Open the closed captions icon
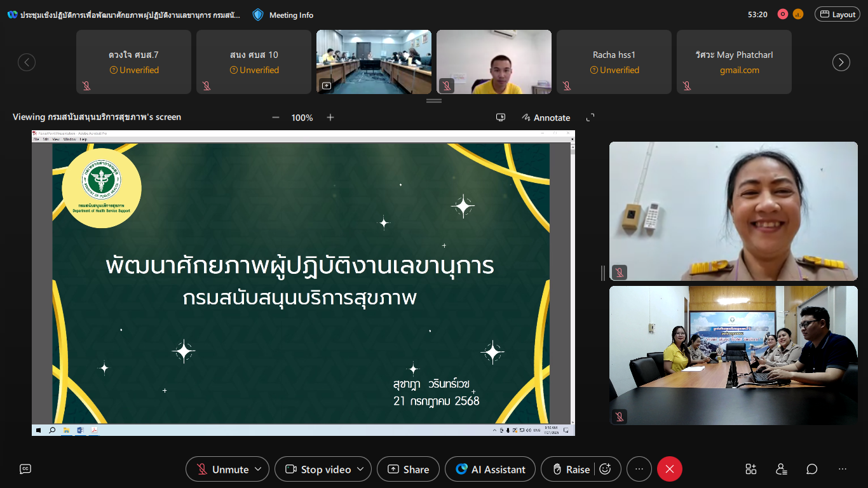868x488 pixels. 25,469
